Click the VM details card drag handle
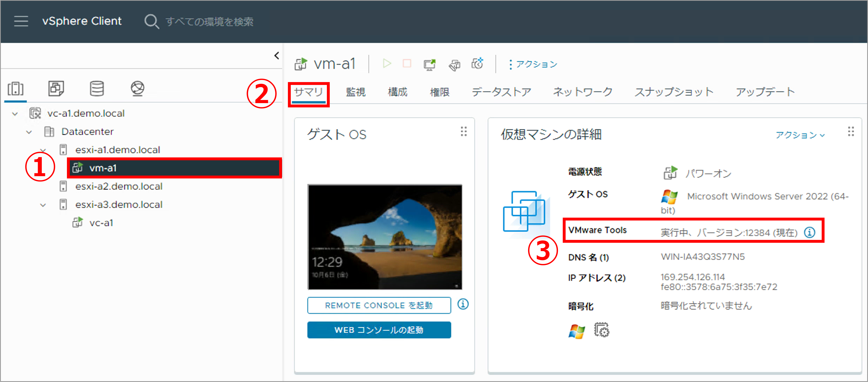 (851, 131)
